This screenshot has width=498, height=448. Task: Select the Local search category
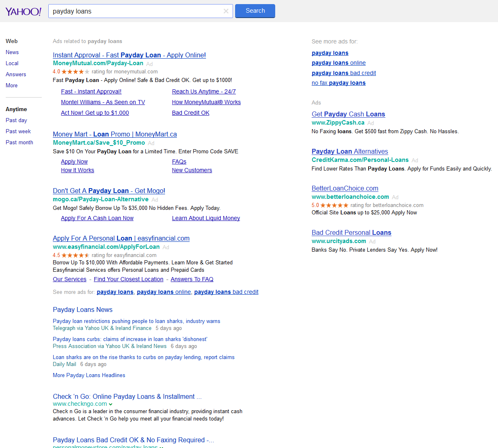[x=12, y=64]
